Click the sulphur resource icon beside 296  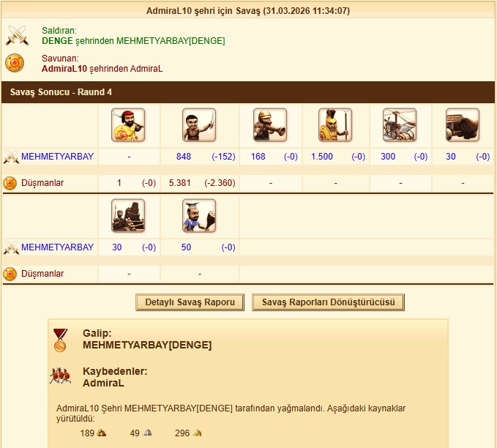pos(197,433)
